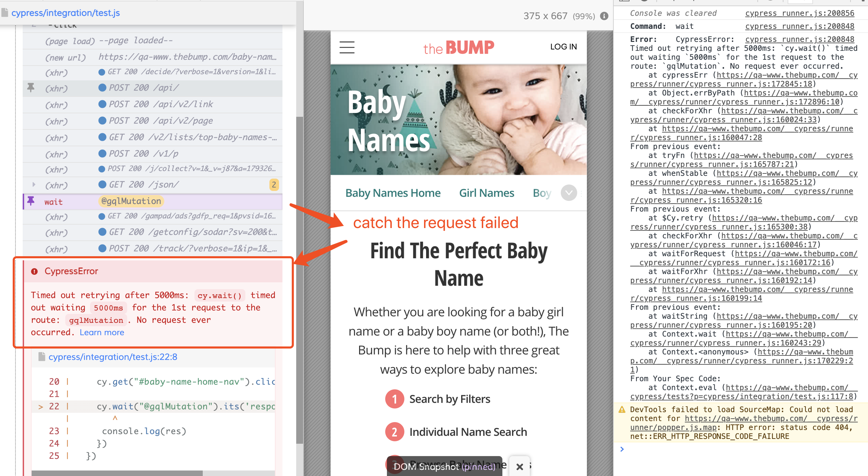This screenshot has height=476, width=868.
Task: Open The Bump logo link
Action: (459, 48)
